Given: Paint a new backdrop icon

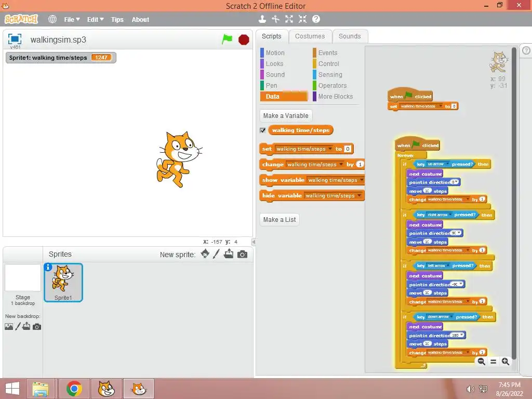Looking at the screenshot, I should point(18,326).
